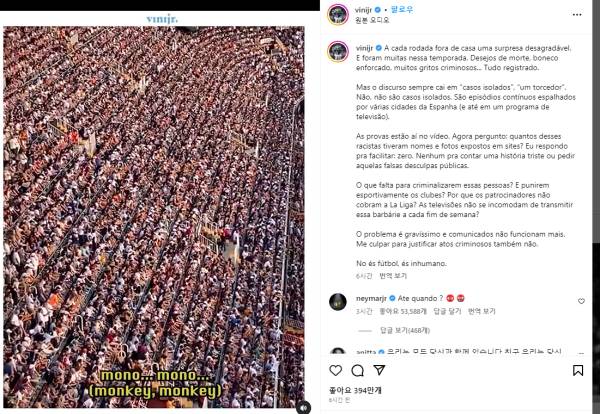
Task: Open vinijr profile picture in header
Action: click(x=338, y=15)
